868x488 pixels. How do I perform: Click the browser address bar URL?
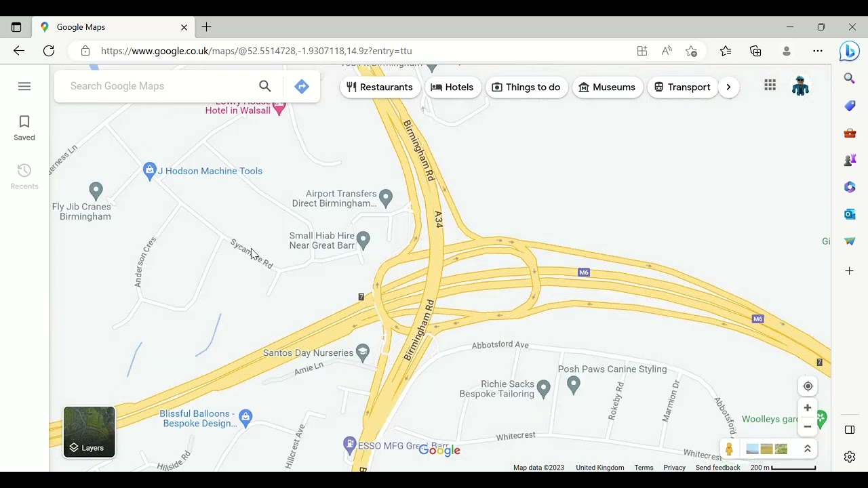(x=256, y=51)
